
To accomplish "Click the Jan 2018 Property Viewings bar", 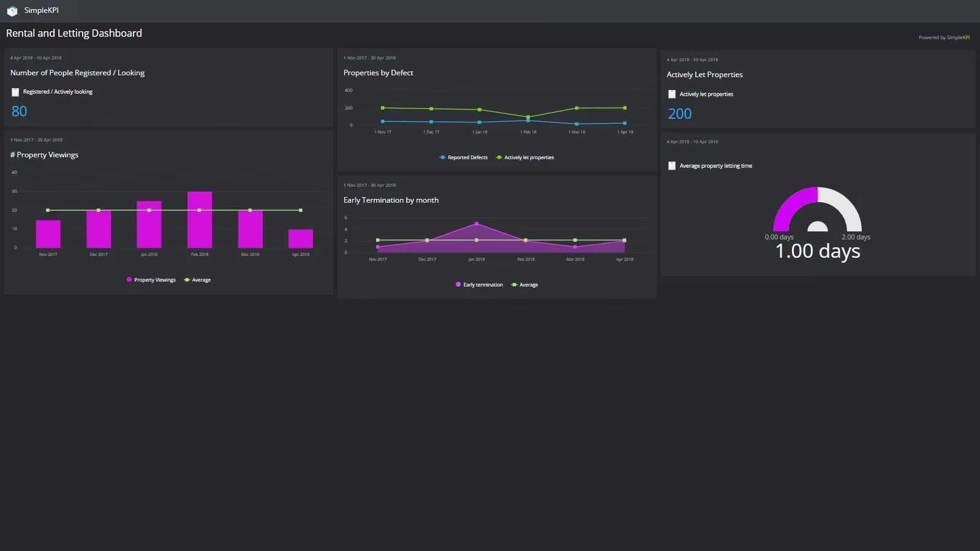I will click(149, 224).
